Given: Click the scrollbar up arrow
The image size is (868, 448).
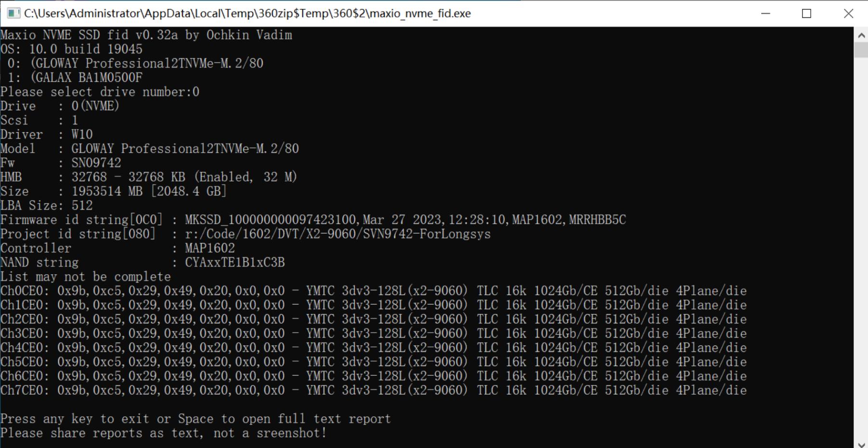Looking at the screenshot, I should [x=861, y=35].
